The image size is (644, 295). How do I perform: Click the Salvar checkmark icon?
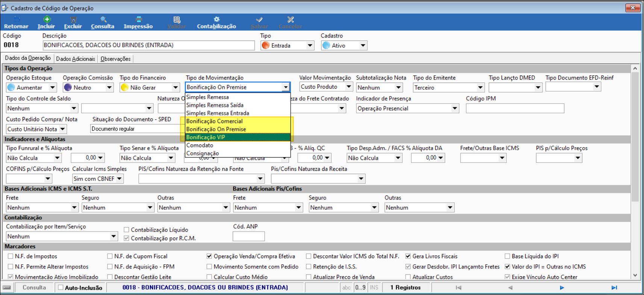pos(259,20)
